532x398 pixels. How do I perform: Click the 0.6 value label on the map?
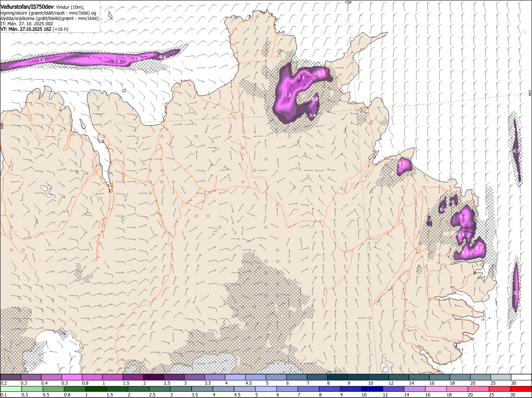(315, 99)
